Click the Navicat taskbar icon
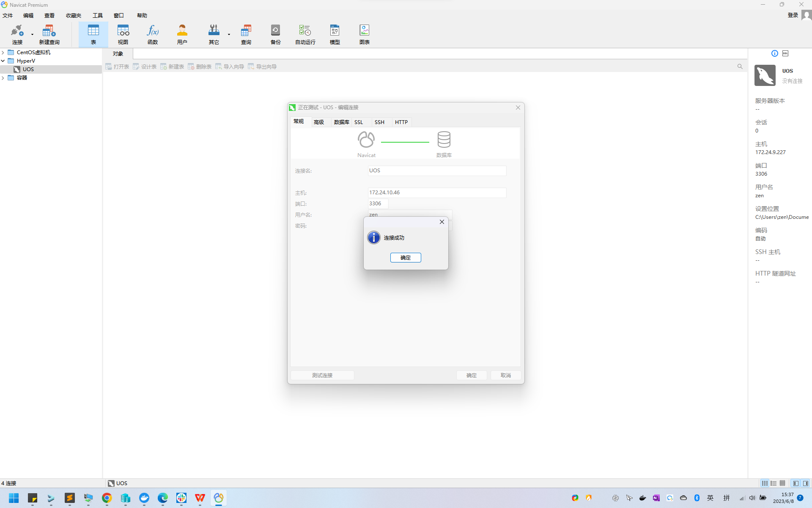 pos(219,498)
